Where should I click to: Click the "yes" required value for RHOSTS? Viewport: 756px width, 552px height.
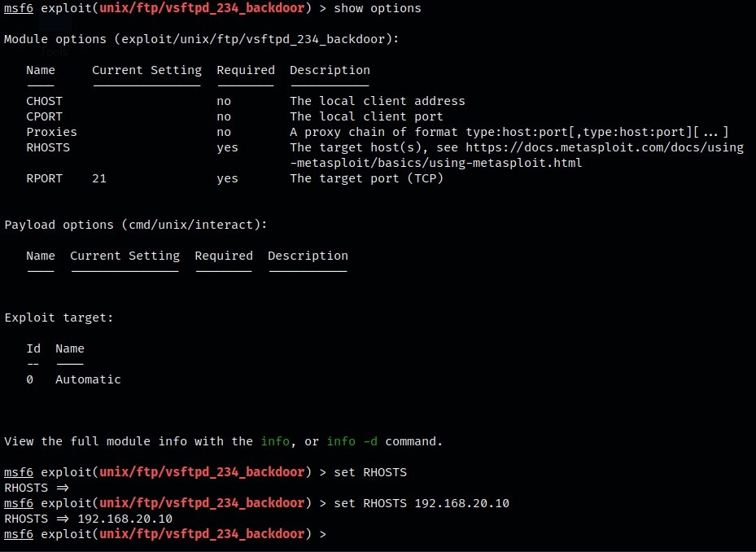coord(228,147)
